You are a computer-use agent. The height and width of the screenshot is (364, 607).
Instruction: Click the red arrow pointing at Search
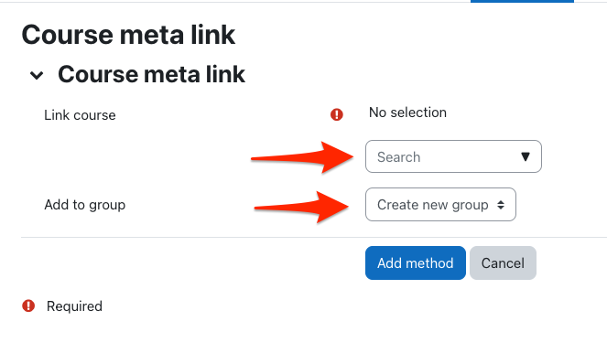(302, 157)
